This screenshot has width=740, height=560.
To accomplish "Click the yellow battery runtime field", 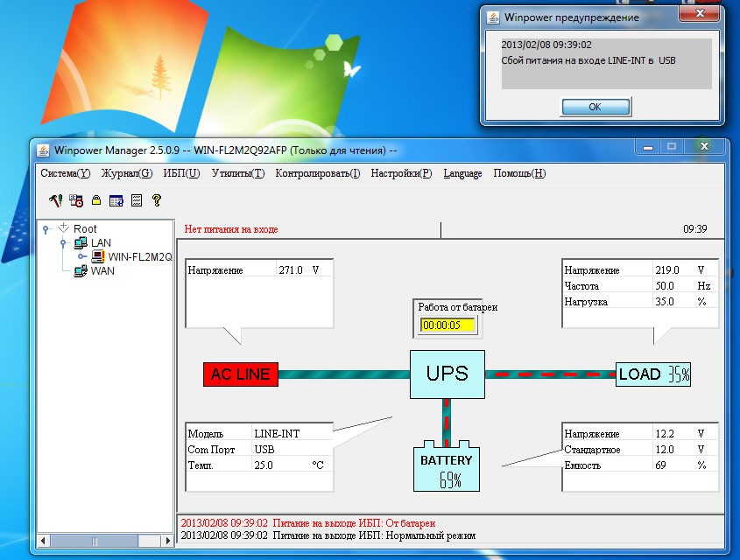I will (447, 325).
